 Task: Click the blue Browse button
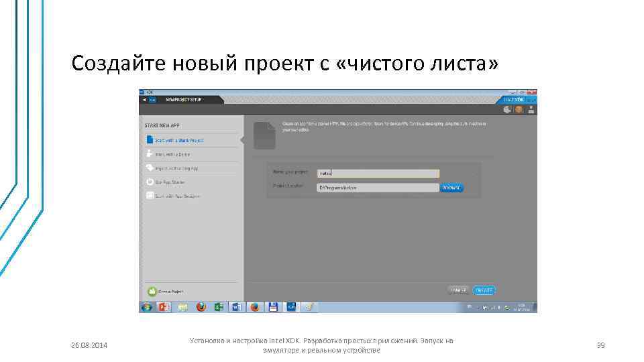pyautogui.click(x=451, y=188)
